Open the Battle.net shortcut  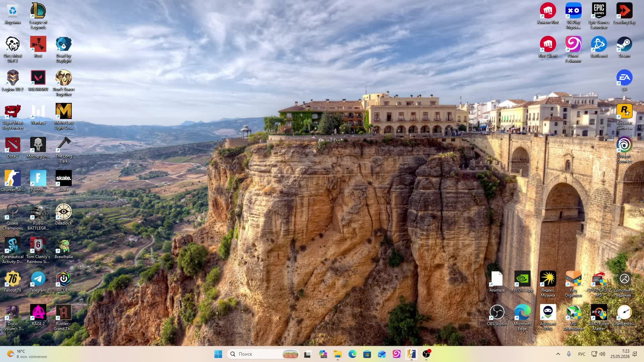pyautogui.click(x=599, y=47)
